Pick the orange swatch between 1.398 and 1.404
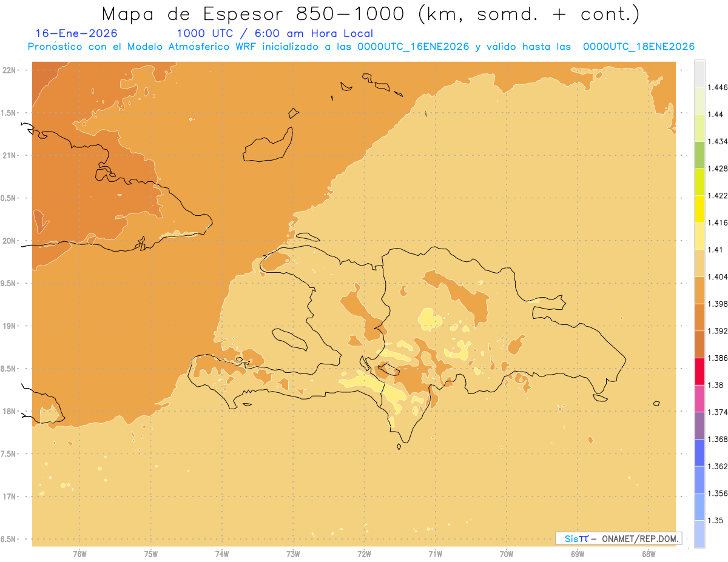 click(x=699, y=290)
